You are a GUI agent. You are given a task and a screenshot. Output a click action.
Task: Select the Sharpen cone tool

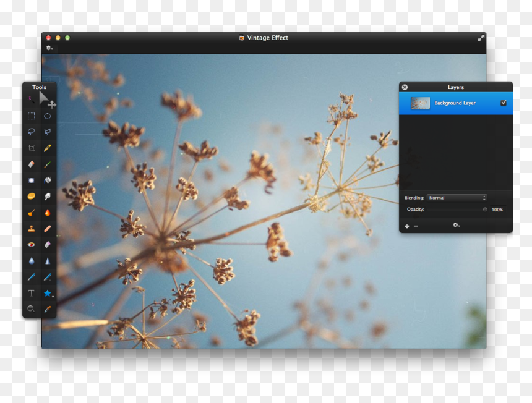click(48, 261)
